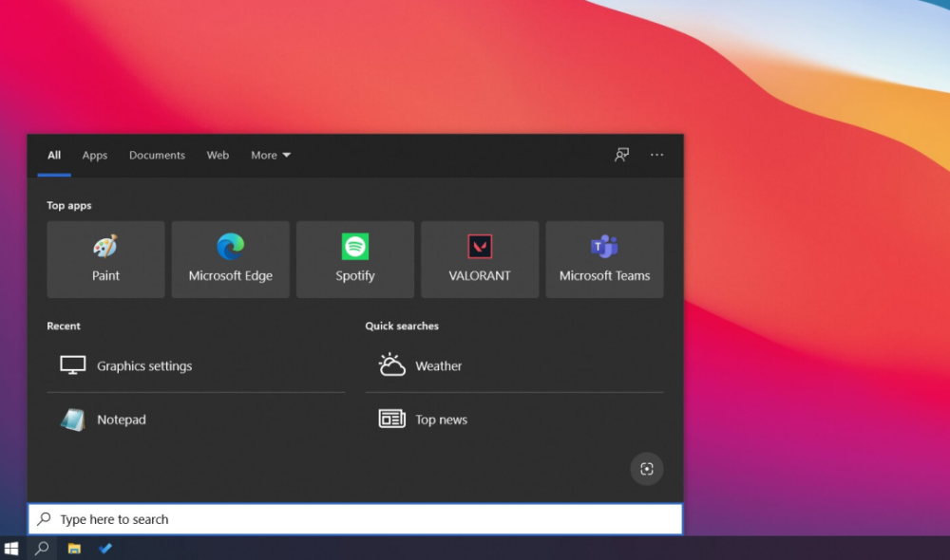
Task: Launch Microsoft Edge from Top apps
Action: (x=230, y=259)
